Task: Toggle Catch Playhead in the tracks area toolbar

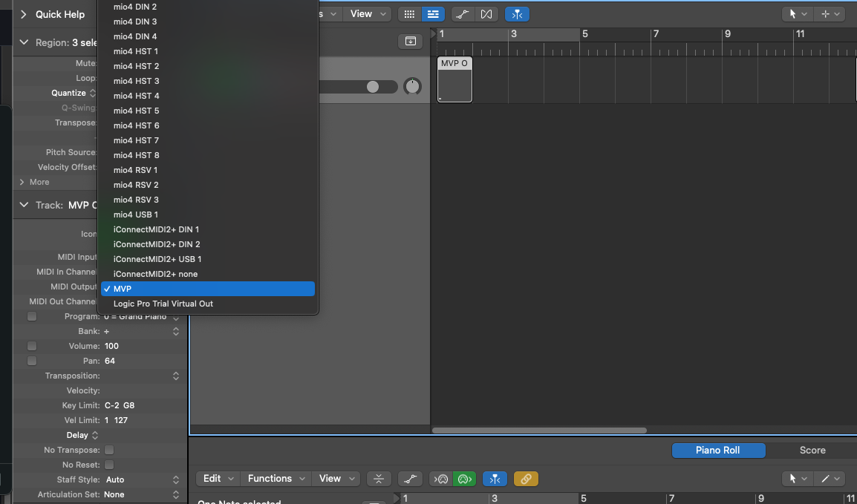Action: pos(517,14)
